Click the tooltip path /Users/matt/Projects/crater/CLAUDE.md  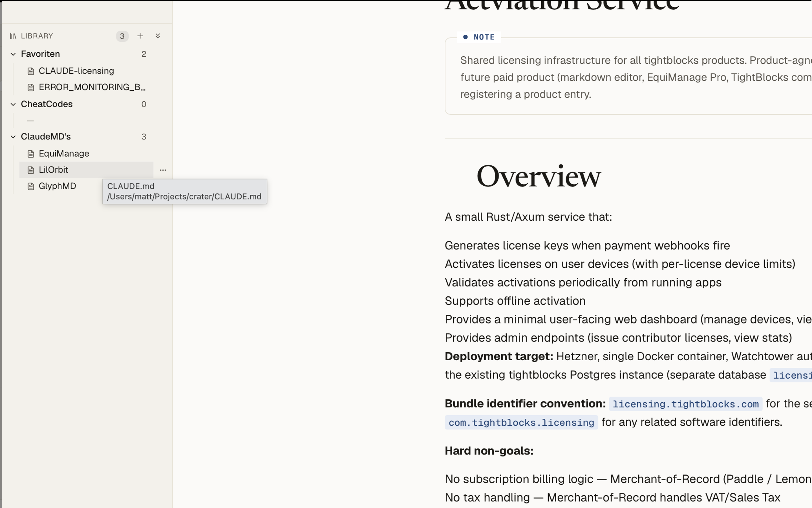tap(184, 197)
